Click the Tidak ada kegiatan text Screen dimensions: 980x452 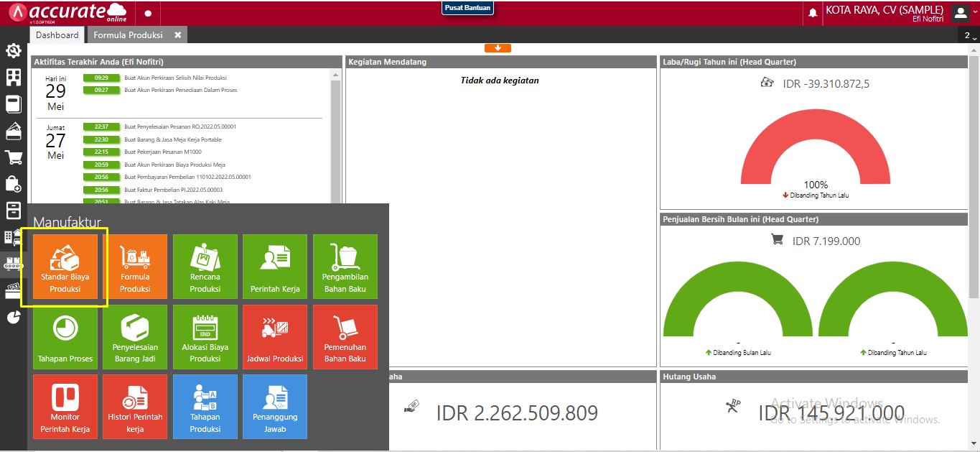(500, 80)
